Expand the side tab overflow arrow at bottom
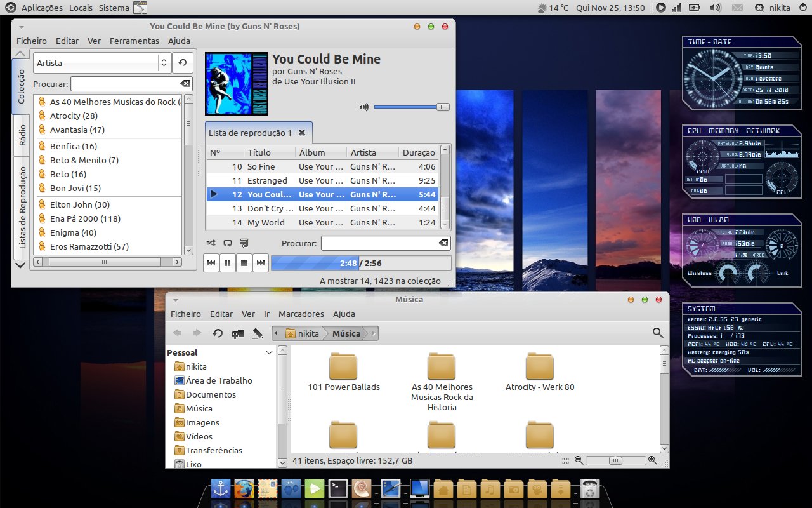The width and height of the screenshot is (812, 508). (x=20, y=265)
